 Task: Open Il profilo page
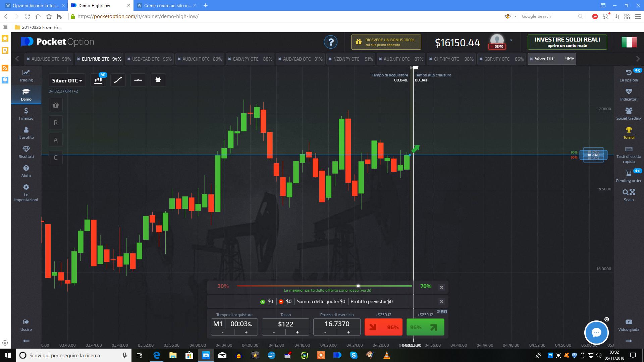pos(26,133)
